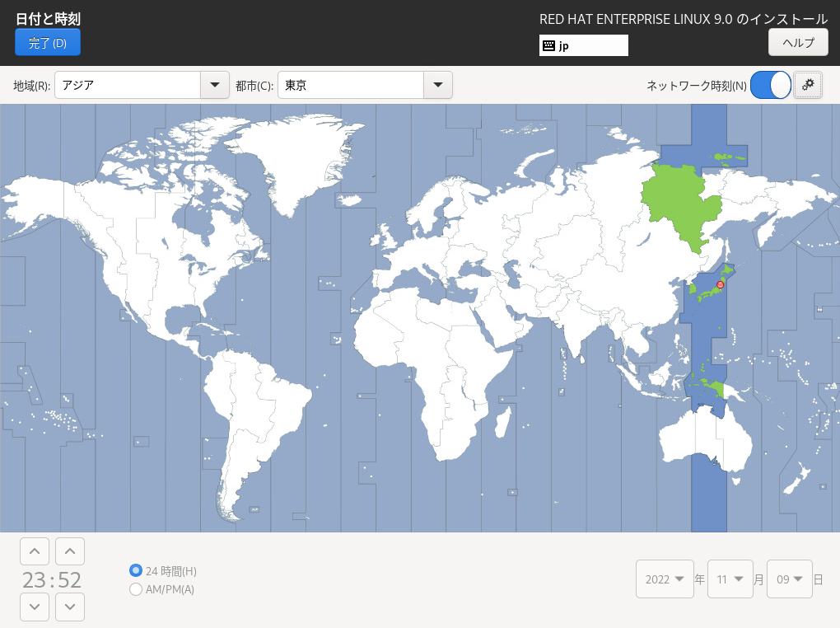
Task: Click the 52 minutes value text
Action: pos(70,579)
